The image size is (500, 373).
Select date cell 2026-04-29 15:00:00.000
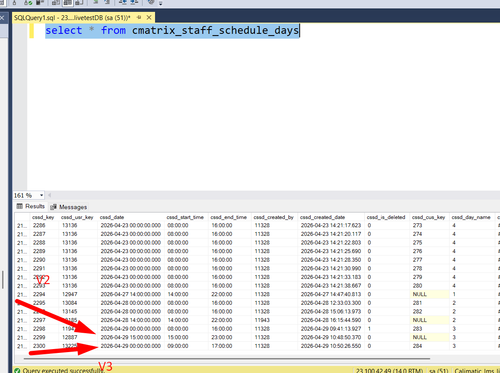pos(131,337)
